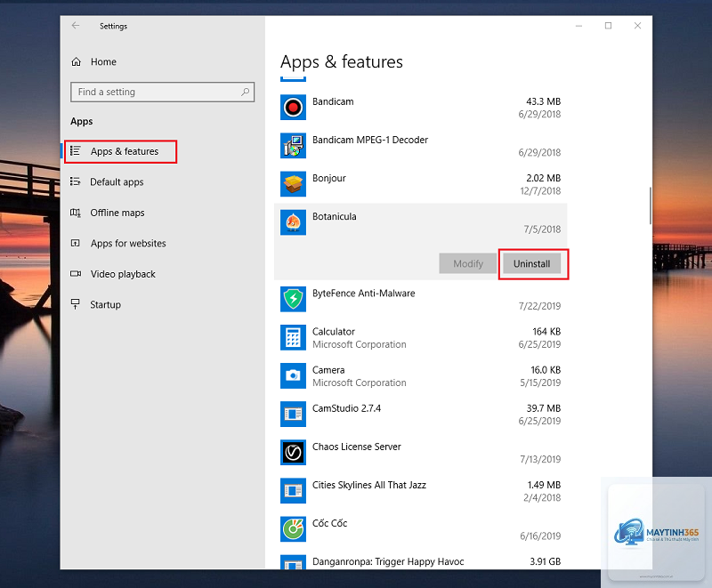Select the Cốc Cốc entry name

pos(329,523)
